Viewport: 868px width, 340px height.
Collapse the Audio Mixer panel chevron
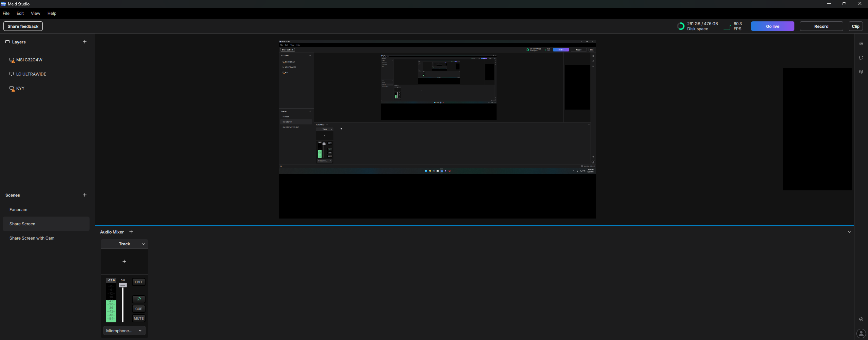pos(849,232)
